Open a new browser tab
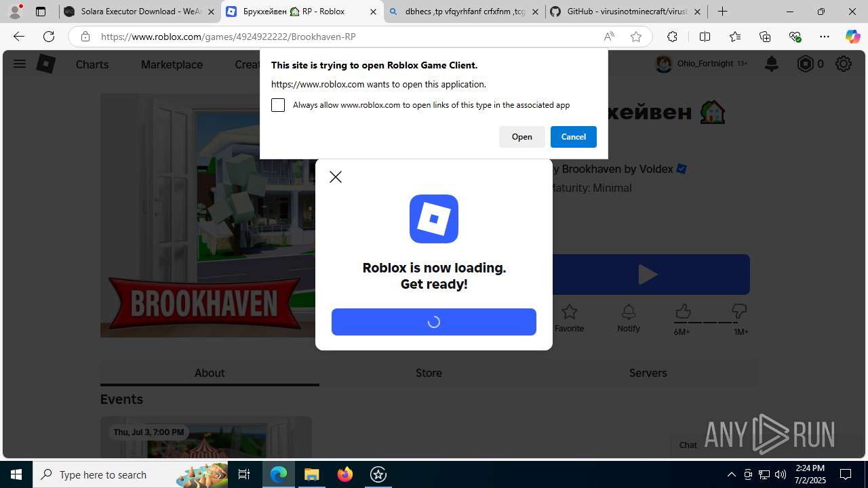 click(x=723, y=12)
